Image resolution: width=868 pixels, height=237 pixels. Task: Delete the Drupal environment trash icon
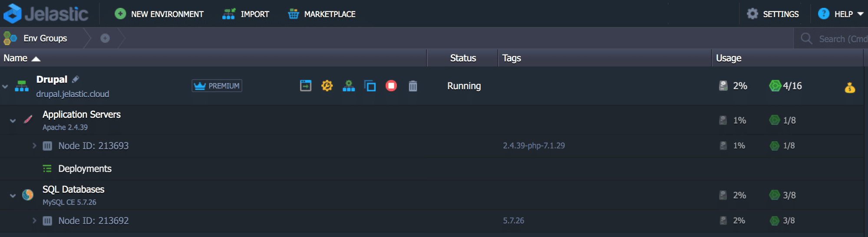pos(413,86)
